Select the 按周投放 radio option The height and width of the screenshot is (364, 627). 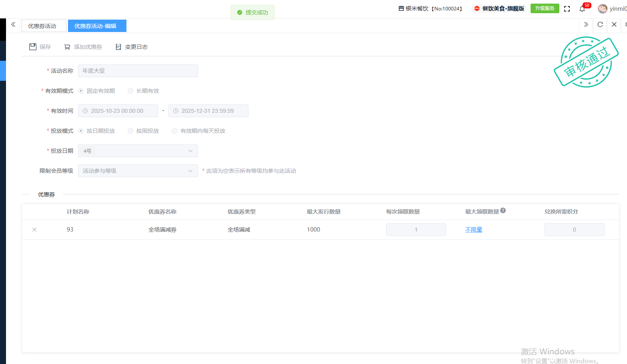coord(130,131)
